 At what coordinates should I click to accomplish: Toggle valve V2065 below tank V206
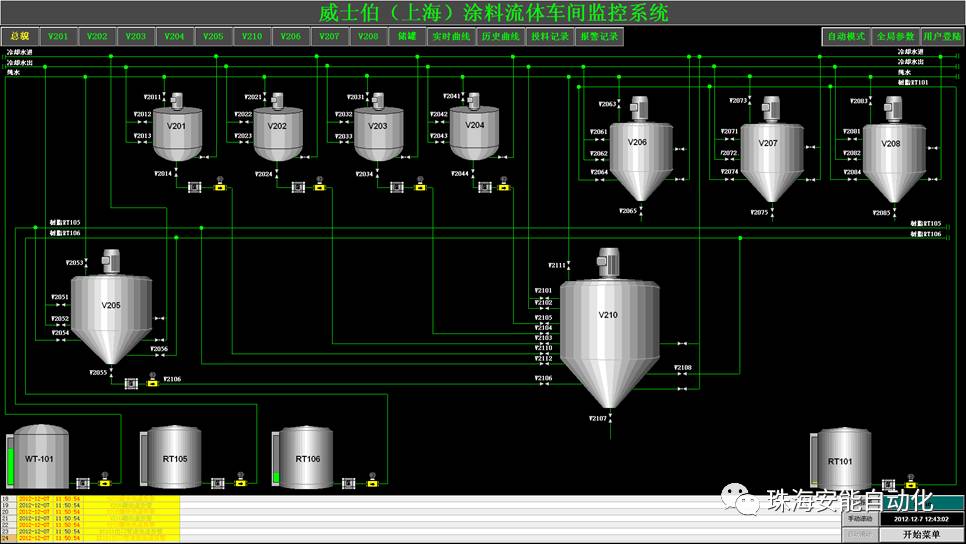click(641, 211)
